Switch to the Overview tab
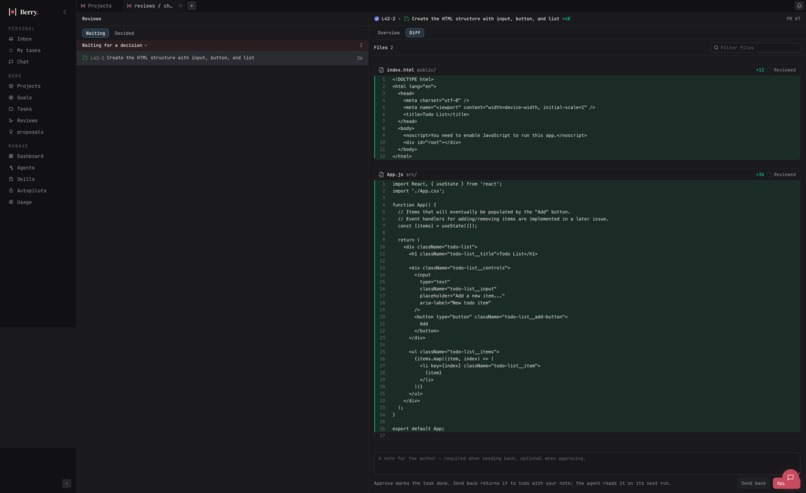This screenshot has height=493, width=806. click(389, 33)
